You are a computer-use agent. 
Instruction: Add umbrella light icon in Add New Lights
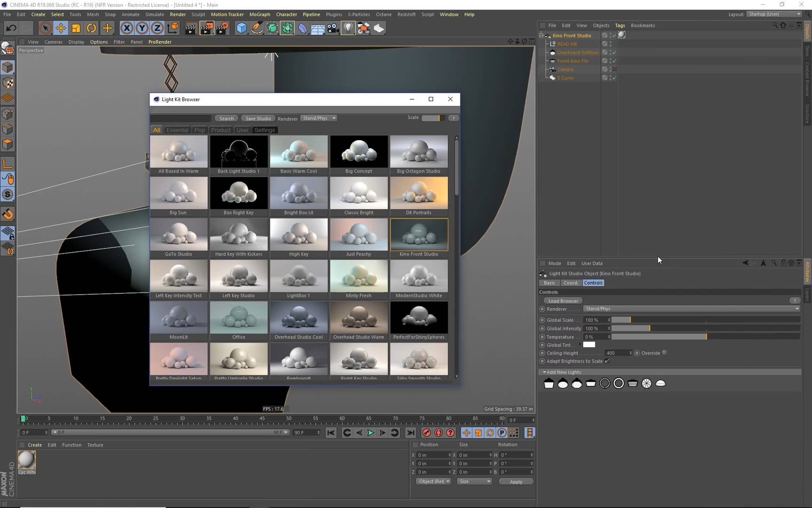pyautogui.click(x=647, y=384)
